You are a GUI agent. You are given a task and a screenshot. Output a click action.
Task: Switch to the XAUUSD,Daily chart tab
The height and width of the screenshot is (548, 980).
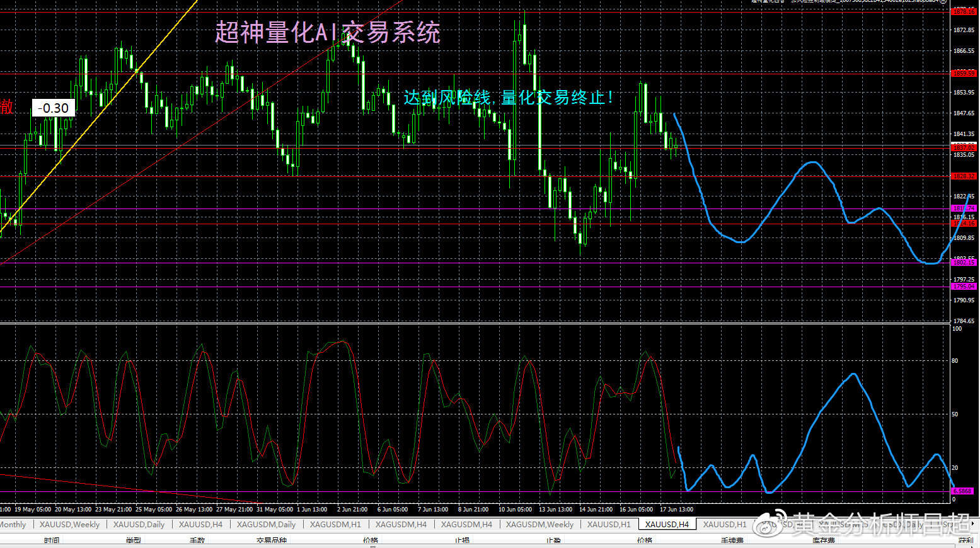[139, 524]
